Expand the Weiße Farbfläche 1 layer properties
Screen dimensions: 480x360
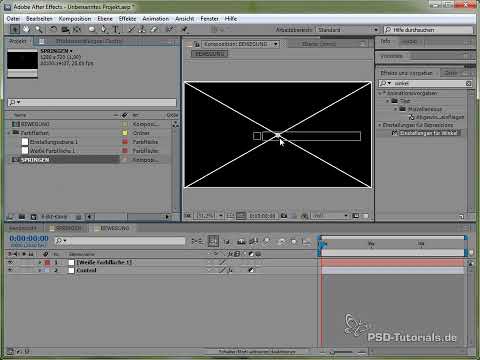pyautogui.click(x=40, y=262)
